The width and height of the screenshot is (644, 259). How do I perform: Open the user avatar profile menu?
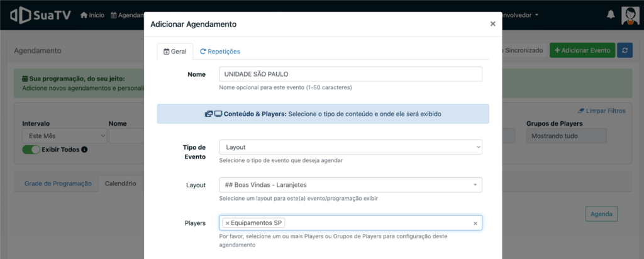click(630, 15)
